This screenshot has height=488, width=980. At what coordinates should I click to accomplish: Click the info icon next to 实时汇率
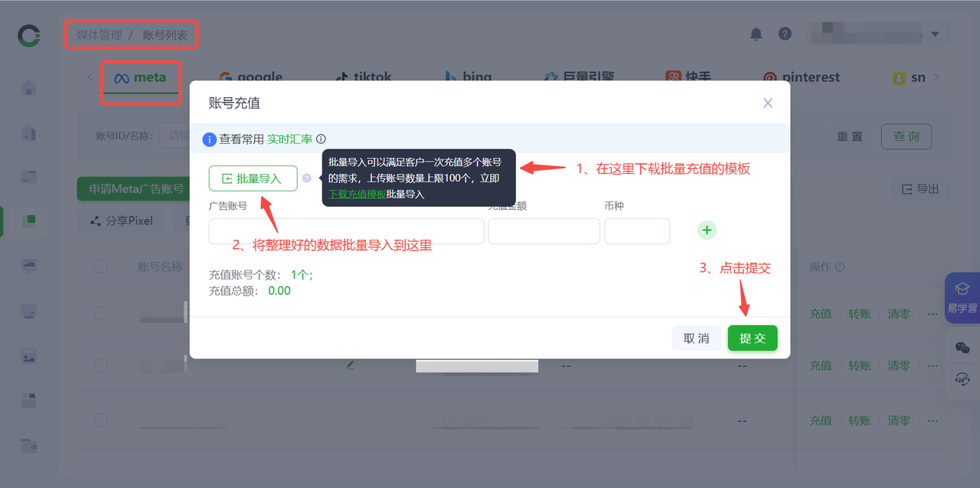pos(321,139)
